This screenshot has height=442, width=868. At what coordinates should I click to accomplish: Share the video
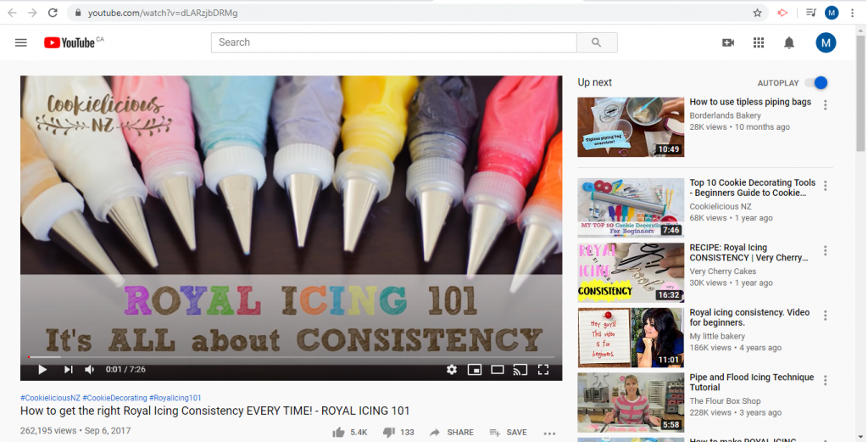[x=451, y=432]
